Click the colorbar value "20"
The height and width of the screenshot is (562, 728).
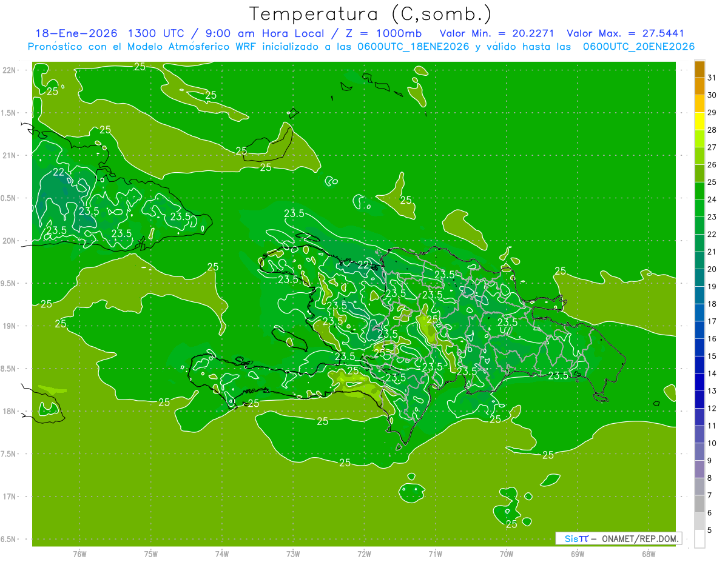point(712,269)
